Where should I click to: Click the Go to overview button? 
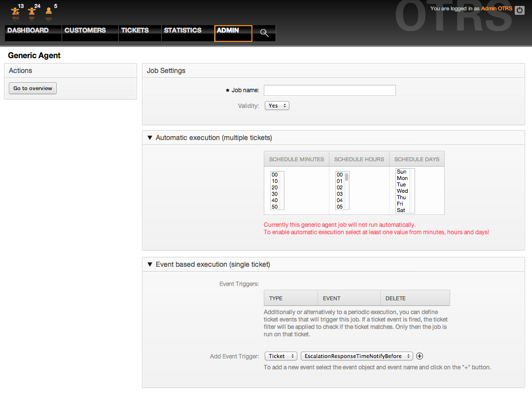click(x=33, y=88)
